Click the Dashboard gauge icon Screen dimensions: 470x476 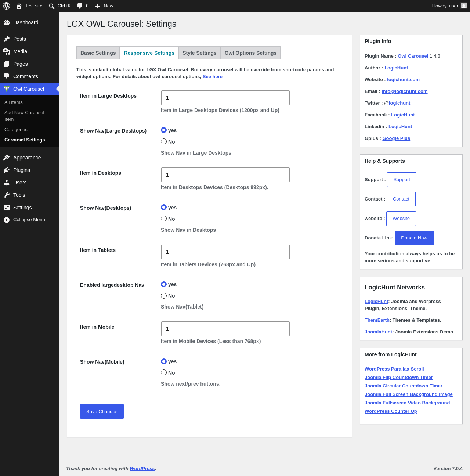click(x=7, y=22)
